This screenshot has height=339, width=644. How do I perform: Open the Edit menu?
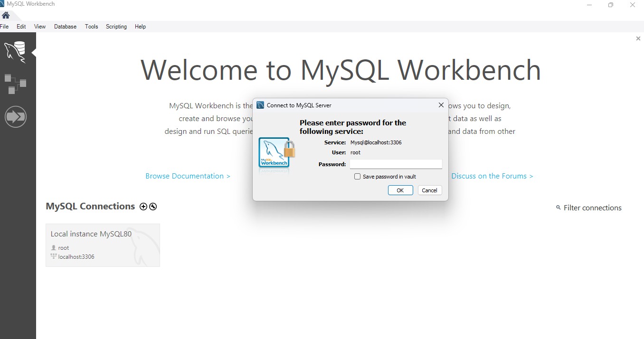point(21,27)
